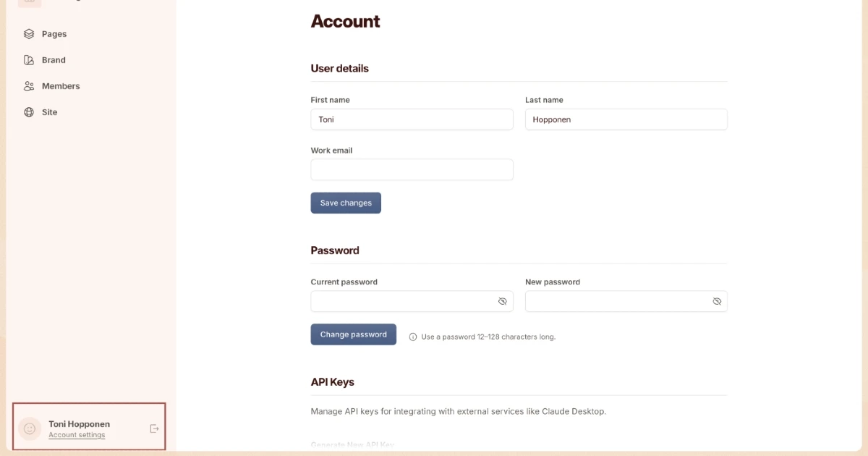This screenshot has height=456, width=868.
Task: Click the Site globe icon
Action: coord(29,112)
